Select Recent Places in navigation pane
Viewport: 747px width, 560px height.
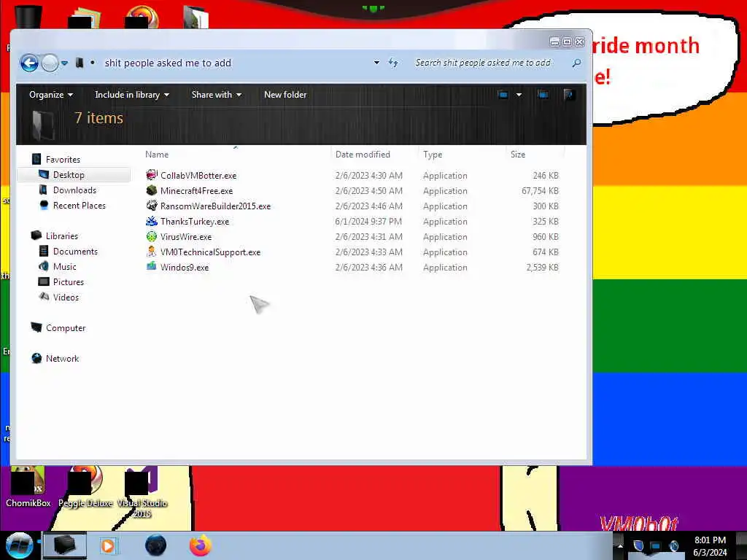(79, 205)
